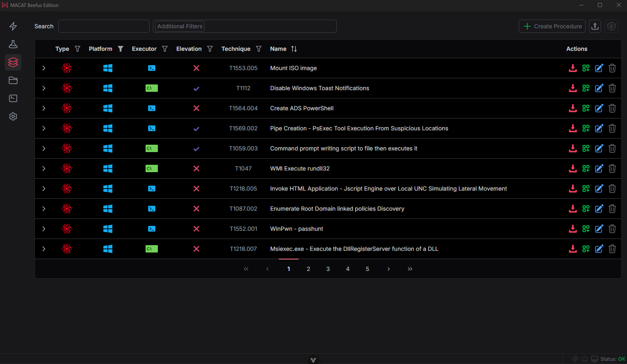Image resolution: width=627 pixels, height=364 pixels.
Task: Click the upload/import icon next to Create Procedure
Action: pos(595,26)
